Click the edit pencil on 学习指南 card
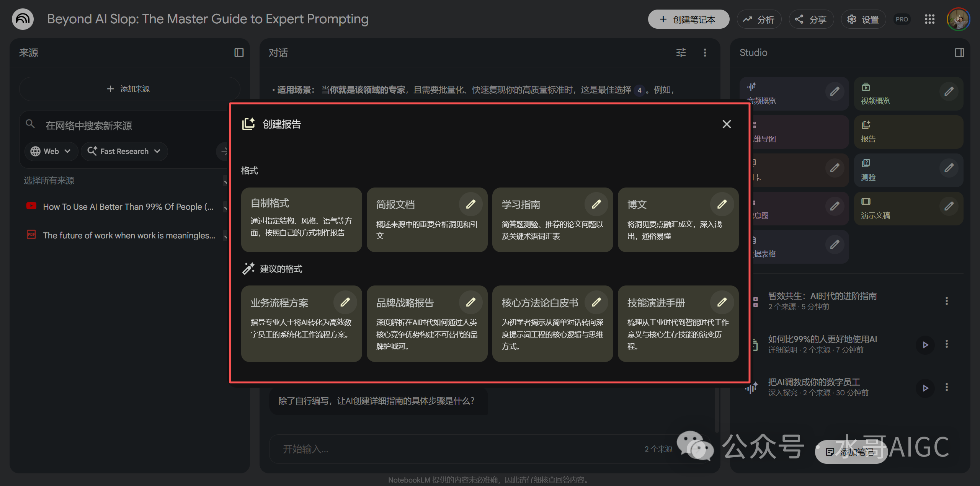 point(596,204)
